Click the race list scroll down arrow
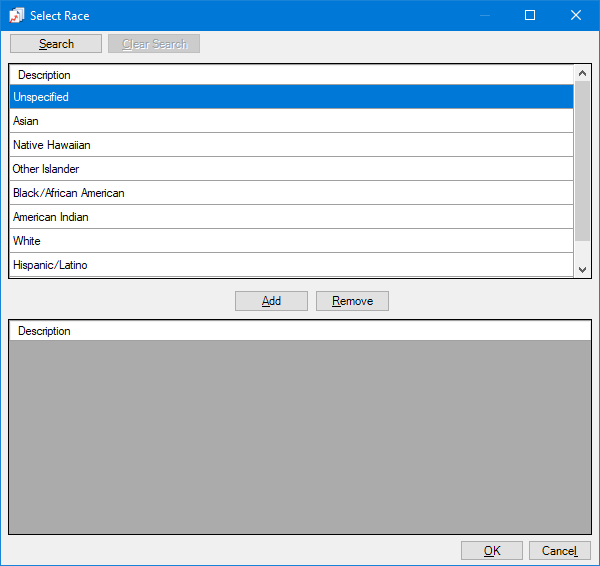600x566 pixels. click(x=583, y=269)
